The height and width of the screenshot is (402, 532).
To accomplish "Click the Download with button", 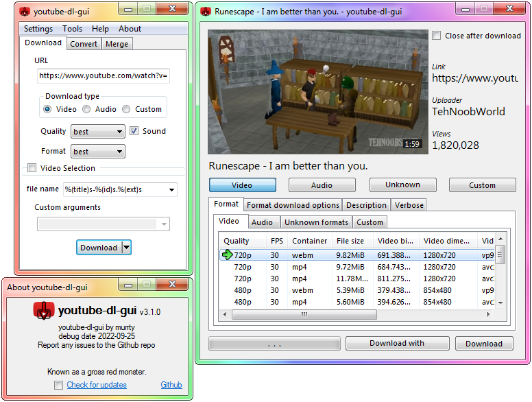I will point(398,343).
